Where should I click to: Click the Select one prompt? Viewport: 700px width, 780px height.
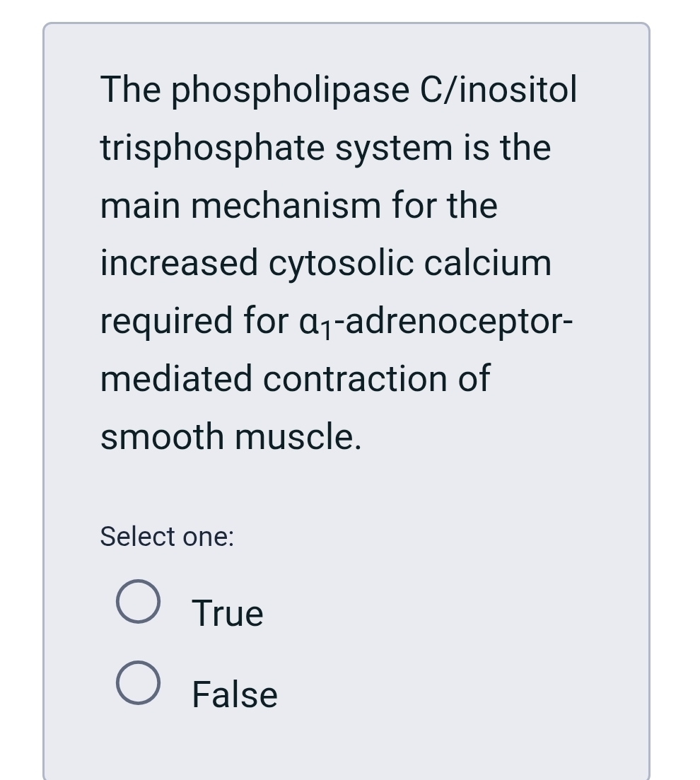click(166, 537)
